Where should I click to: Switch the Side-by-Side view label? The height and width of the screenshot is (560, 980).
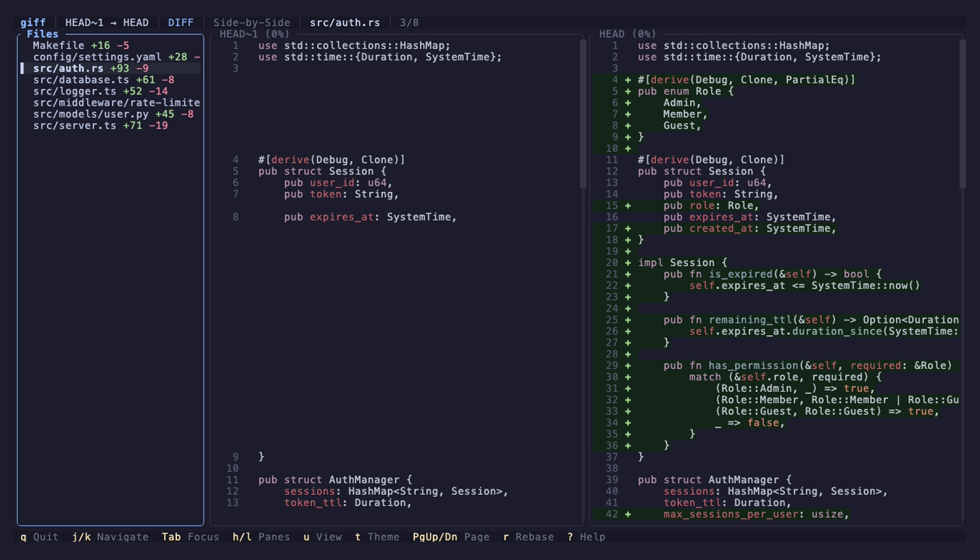tap(251, 22)
